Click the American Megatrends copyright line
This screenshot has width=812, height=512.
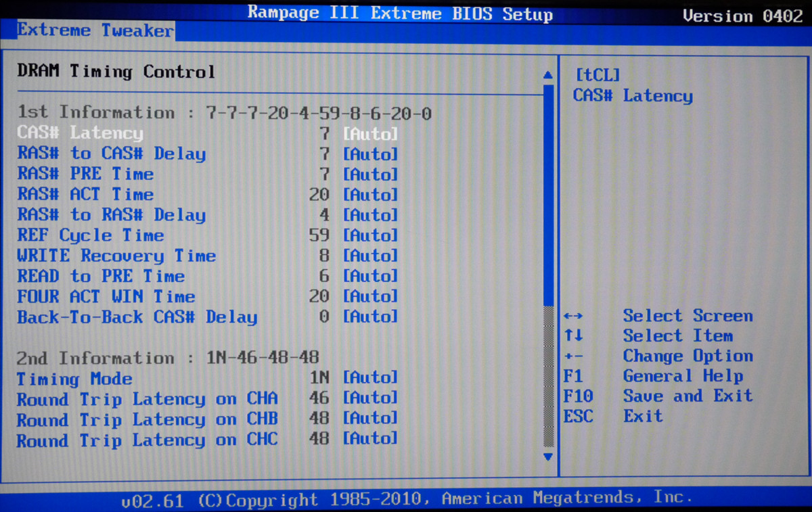tap(407, 501)
